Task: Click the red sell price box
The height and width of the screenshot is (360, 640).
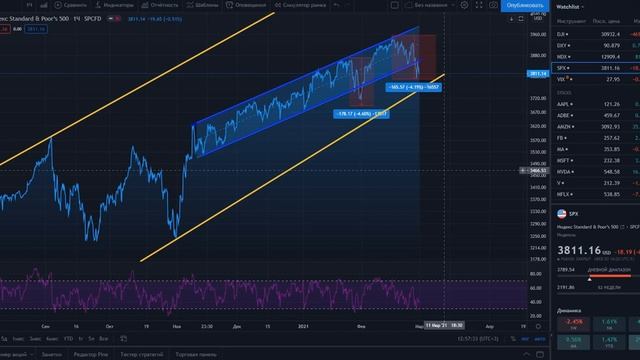Action: [x=5, y=29]
